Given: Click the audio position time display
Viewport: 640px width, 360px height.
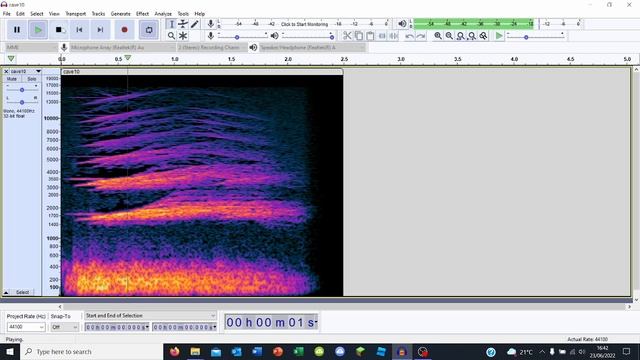Looking at the screenshot, I should click(271, 322).
